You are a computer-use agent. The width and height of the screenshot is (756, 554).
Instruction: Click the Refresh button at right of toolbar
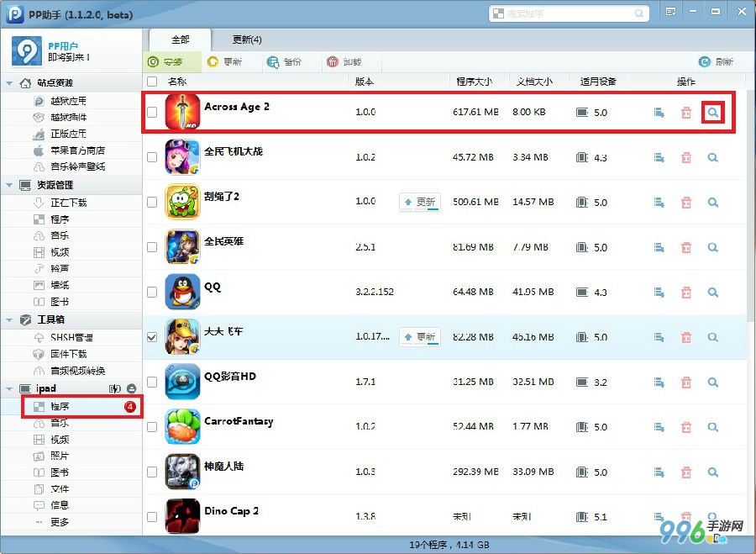tap(716, 61)
